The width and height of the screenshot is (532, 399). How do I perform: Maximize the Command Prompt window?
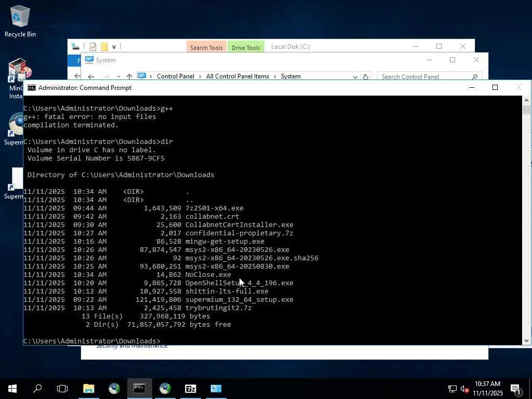[495, 87]
